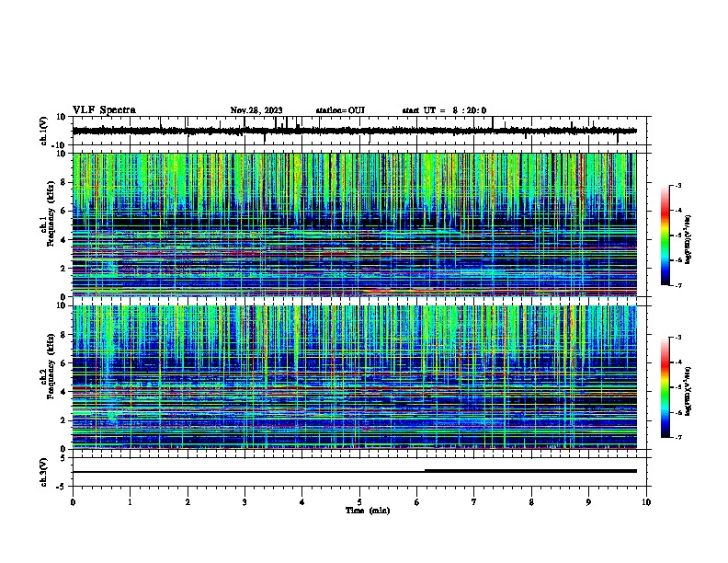
Task: Click the "-3" label on ch.1 color bar
Action: point(678,185)
